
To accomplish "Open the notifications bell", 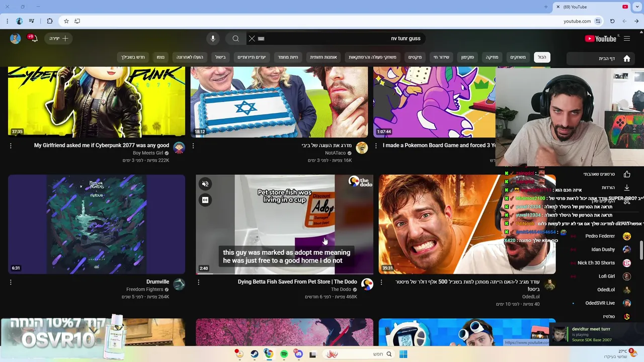I will pyautogui.click(x=33, y=39).
